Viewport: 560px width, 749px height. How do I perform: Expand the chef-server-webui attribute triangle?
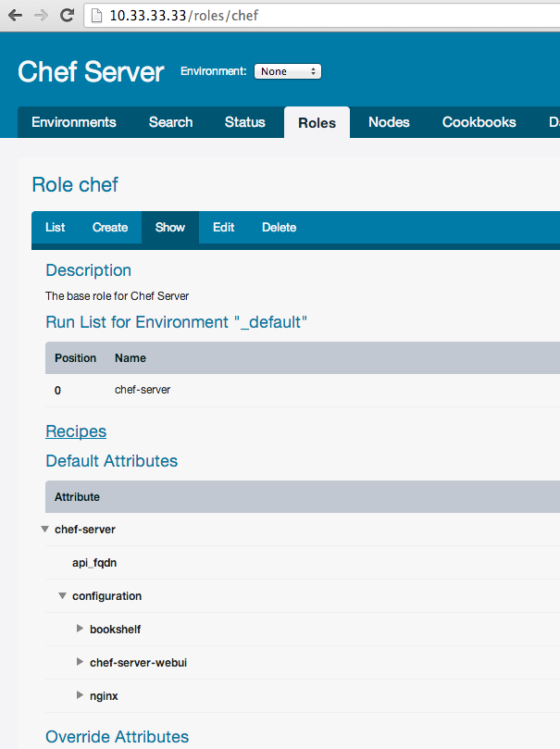pos(80,662)
